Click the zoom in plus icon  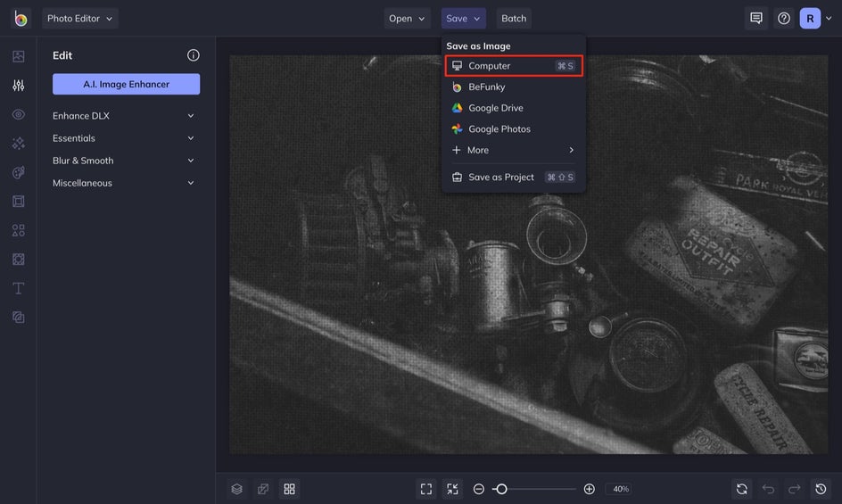pos(589,489)
